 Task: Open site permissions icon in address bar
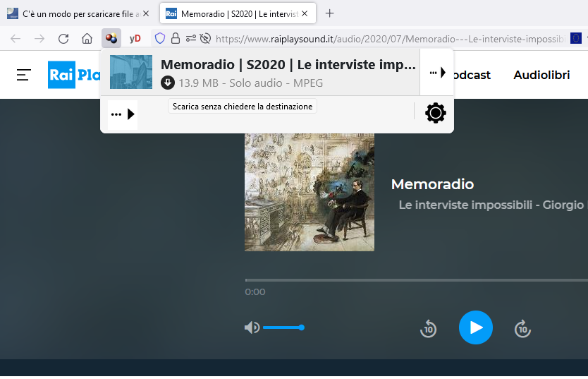click(191, 38)
